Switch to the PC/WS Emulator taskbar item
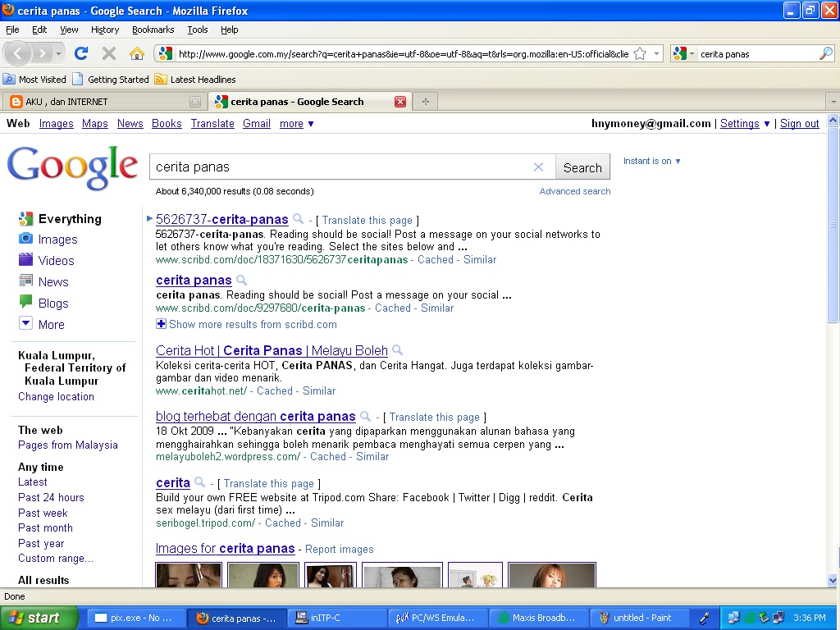This screenshot has height=630, width=840. click(436, 618)
